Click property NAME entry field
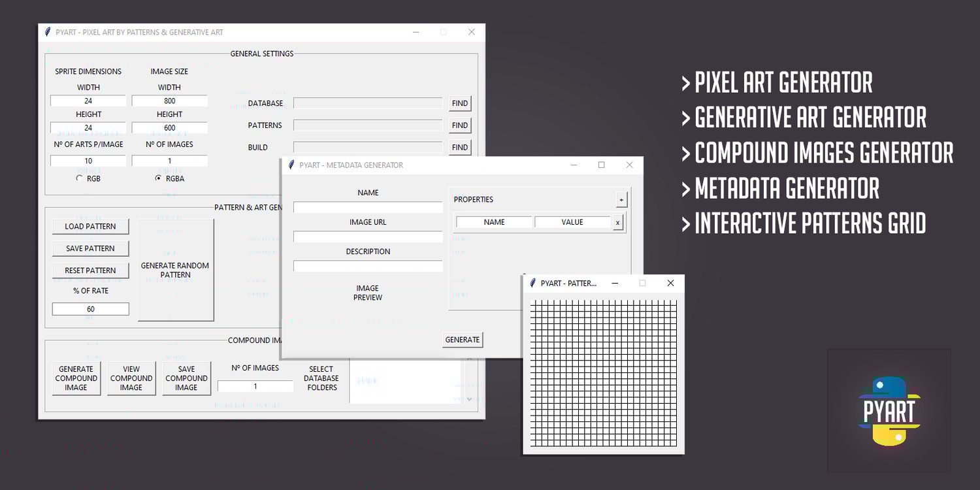The image size is (980, 490). (x=494, y=222)
